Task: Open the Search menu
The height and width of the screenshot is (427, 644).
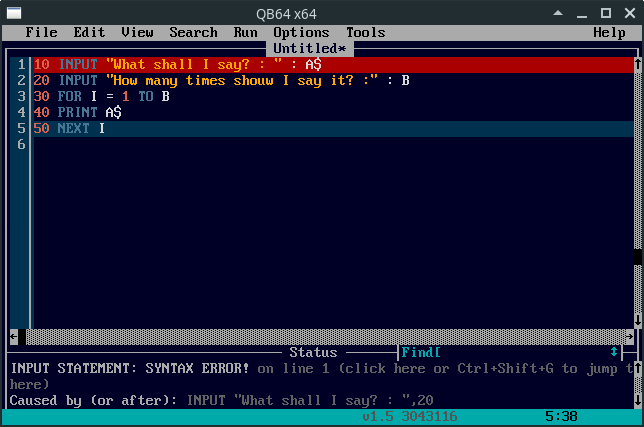Action: tap(193, 32)
